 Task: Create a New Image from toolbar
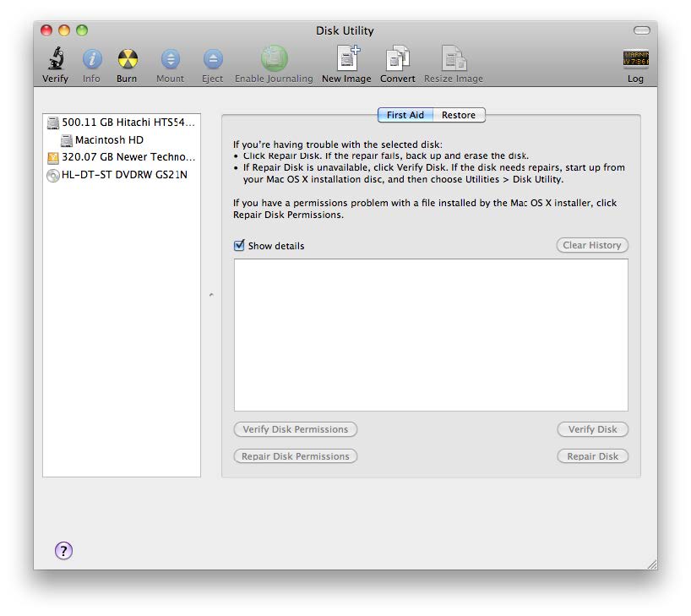click(x=346, y=59)
